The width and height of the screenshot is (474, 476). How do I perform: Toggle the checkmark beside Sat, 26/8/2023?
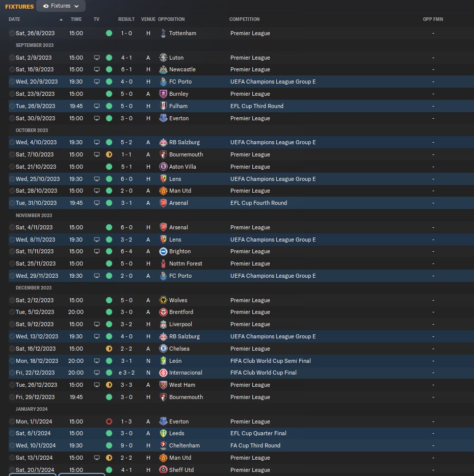[x=12, y=33]
